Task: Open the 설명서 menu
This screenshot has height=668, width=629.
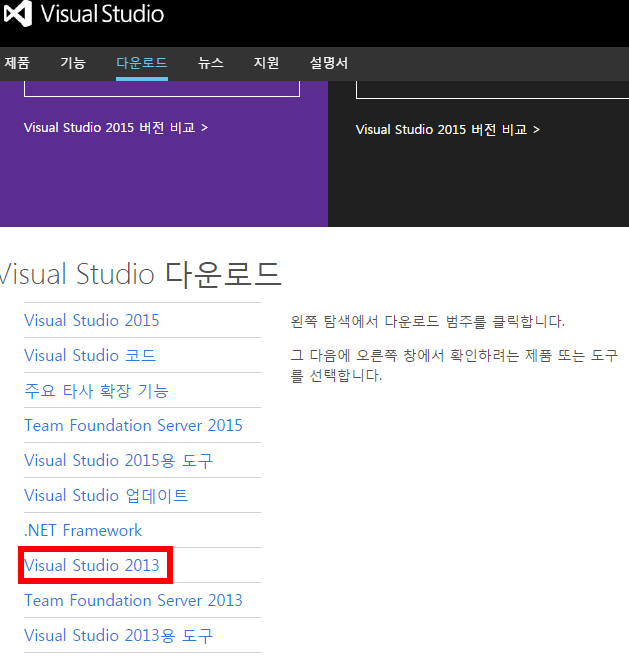Action: pyautogui.click(x=329, y=63)
